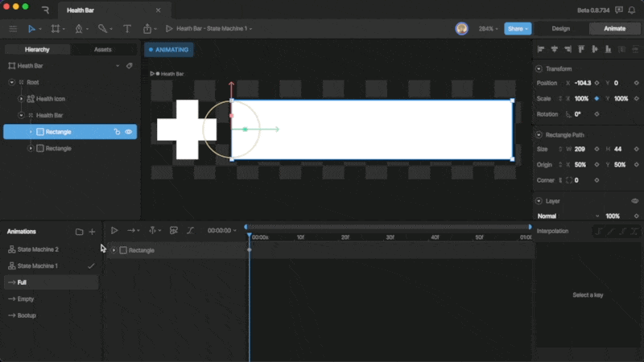Click the notifications bell icon
This screenshot has height=362, width=644.
(619, 9)
